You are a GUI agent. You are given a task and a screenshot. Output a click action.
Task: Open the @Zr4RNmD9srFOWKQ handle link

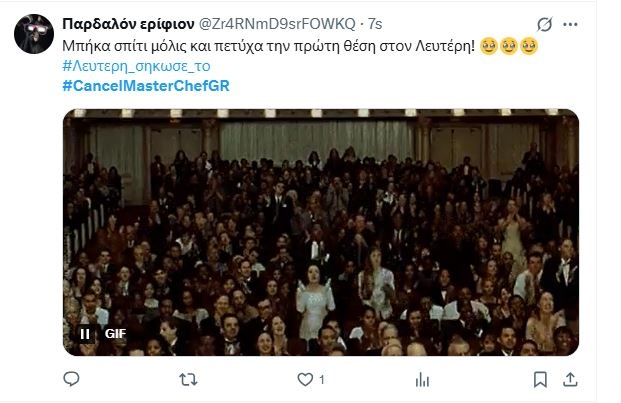tap(276, 24)
